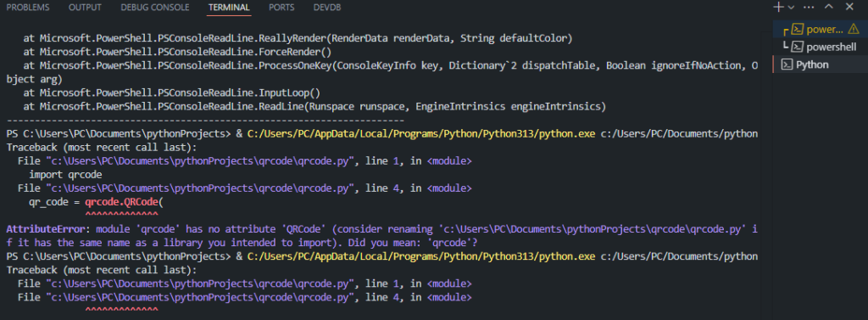The width and height of the screenshot is (868, 320).
Task: Open the launch profile dropdown chevron
Action: (791, 7)
